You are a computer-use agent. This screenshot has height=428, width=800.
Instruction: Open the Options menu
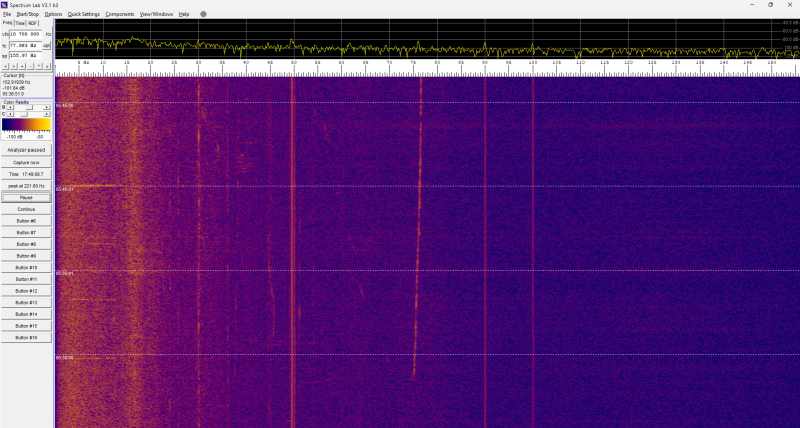pos(53,14)
